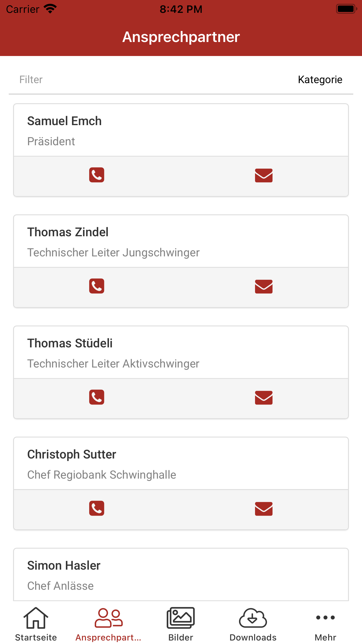362x644 pixels.
Task: Email Christoph Sutter via envelope icon
Action: (264, 509)
